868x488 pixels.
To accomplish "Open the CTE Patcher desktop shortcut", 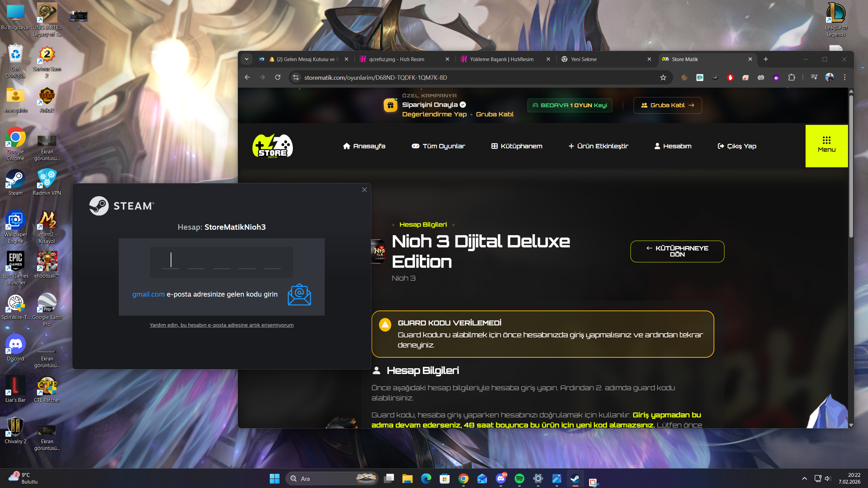I will [47, 389].
